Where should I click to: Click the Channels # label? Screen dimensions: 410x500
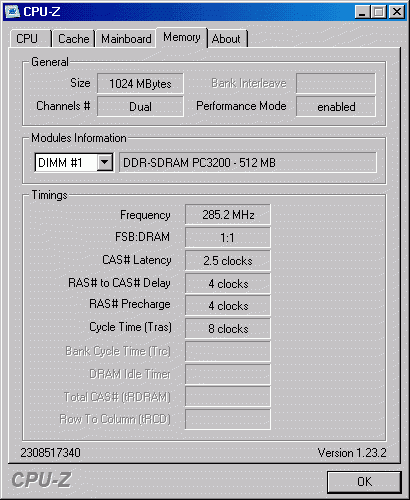[63, 106]
